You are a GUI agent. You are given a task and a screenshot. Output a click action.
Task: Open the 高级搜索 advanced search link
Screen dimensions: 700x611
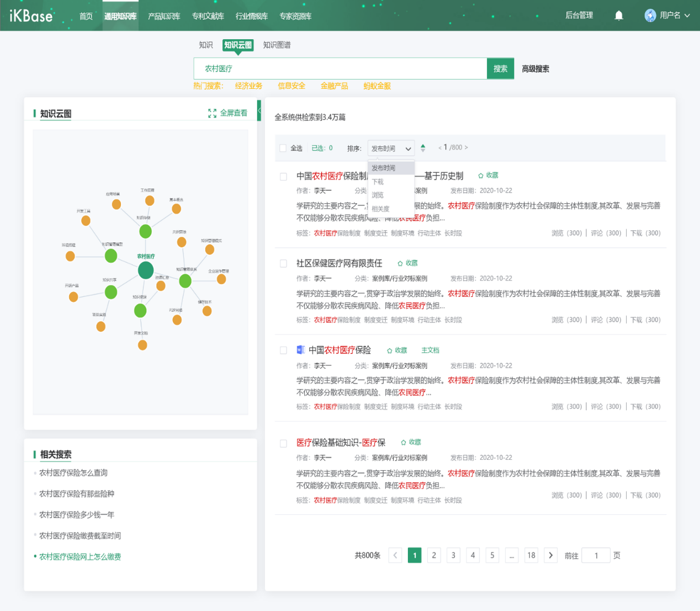tap(535, 69)
